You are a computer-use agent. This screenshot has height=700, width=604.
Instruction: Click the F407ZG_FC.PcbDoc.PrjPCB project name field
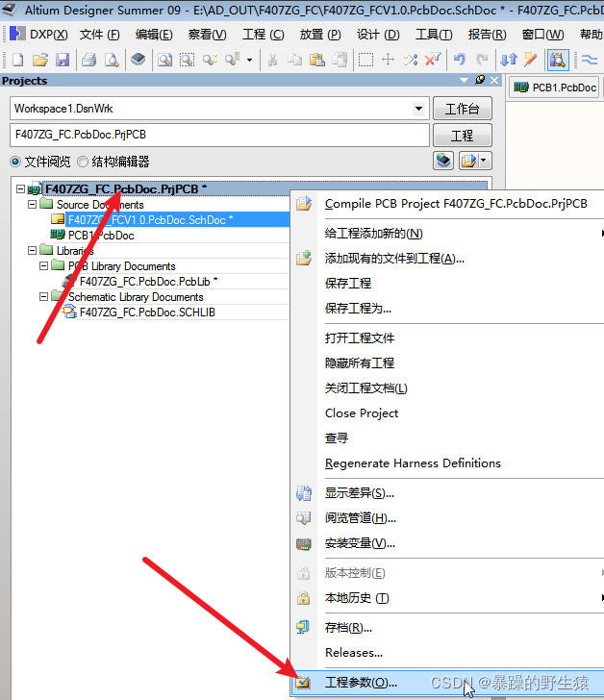point(219,135)
